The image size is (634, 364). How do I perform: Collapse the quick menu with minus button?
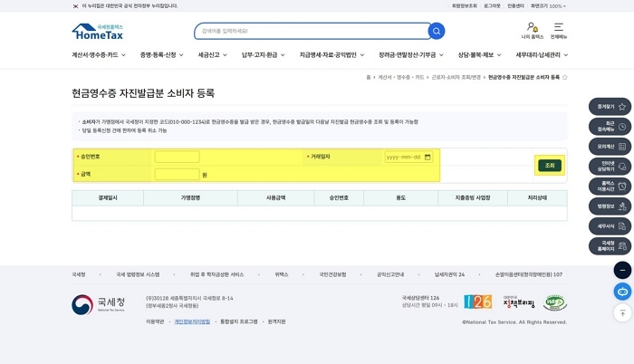pos(622,270)
